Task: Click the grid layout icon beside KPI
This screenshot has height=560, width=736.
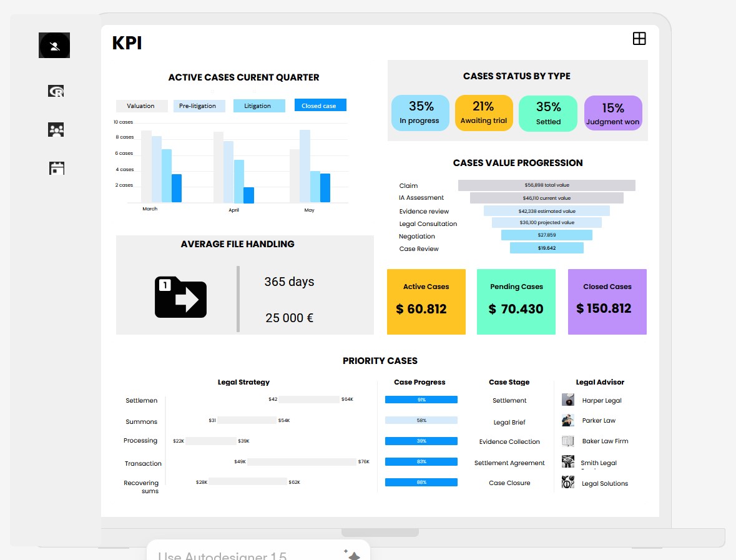Action: tap(639, 39)
